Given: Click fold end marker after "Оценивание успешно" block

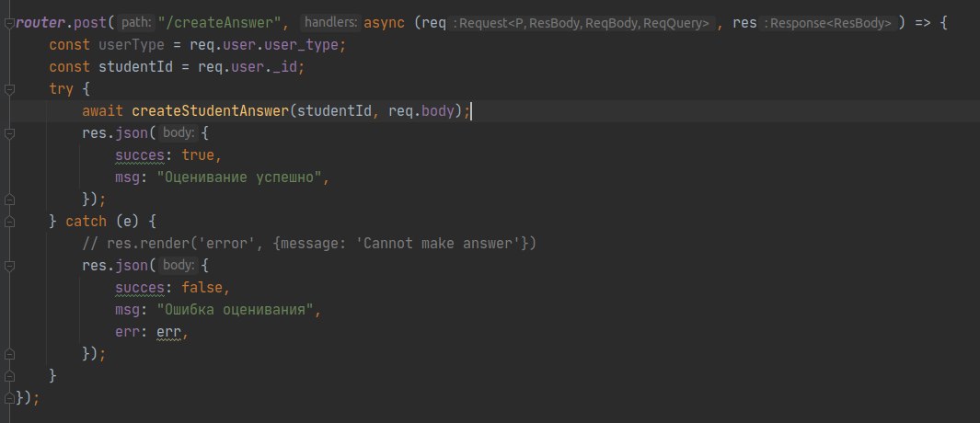Looking at the screenshot, I should pyautogui.click(x=9, y=200).
